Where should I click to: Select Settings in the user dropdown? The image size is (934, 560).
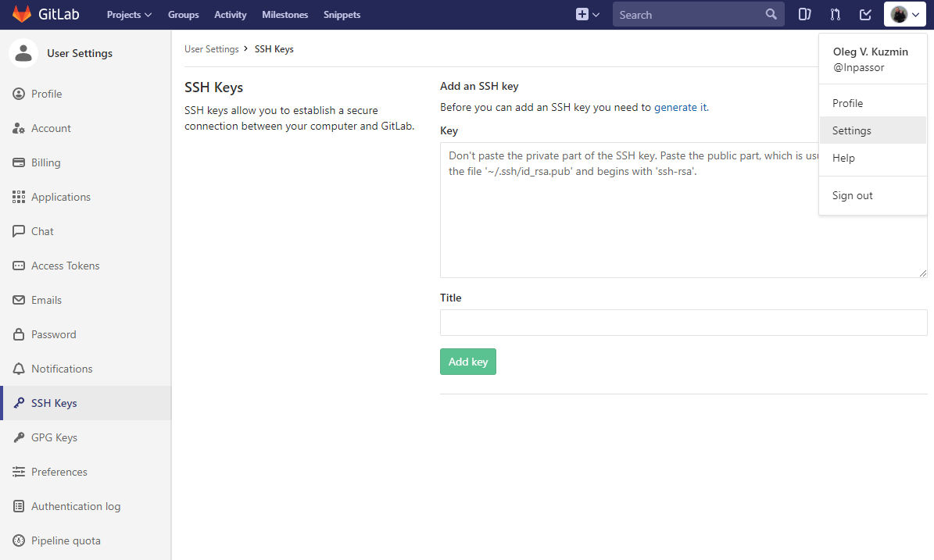pyautogui.click(x=873, y=130)
